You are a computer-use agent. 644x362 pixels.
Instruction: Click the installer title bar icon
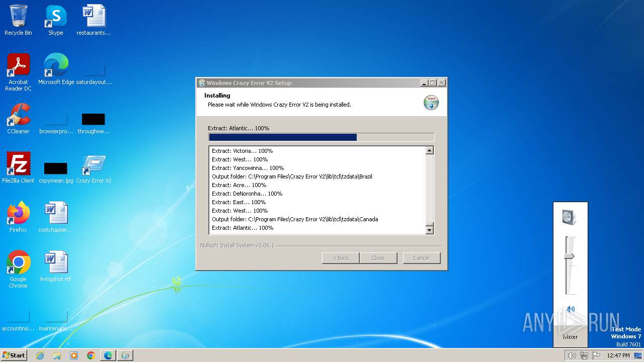[x=202, y=83]
